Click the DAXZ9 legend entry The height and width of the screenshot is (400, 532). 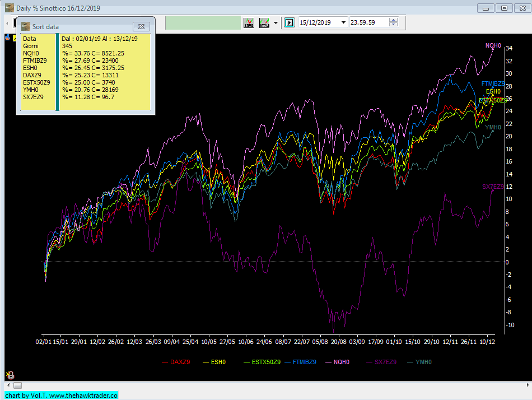pos(176,362)
